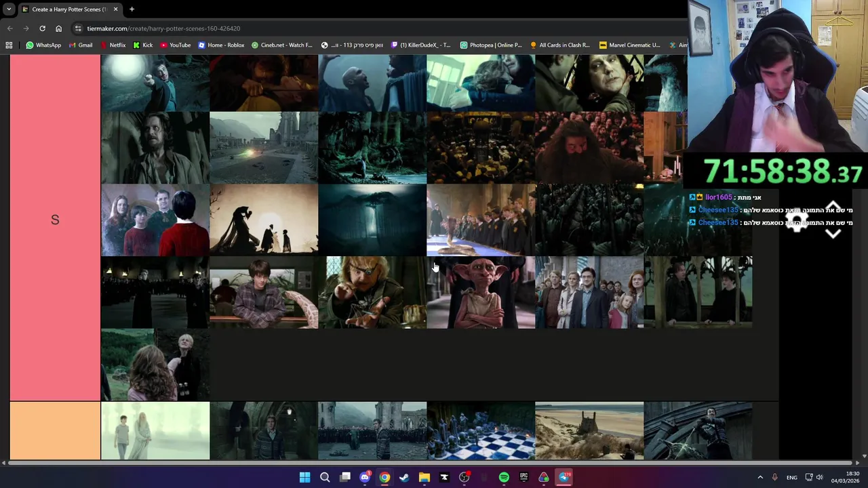Select the Mad-Eye Moody scene thumbnail

pos(372,292)
